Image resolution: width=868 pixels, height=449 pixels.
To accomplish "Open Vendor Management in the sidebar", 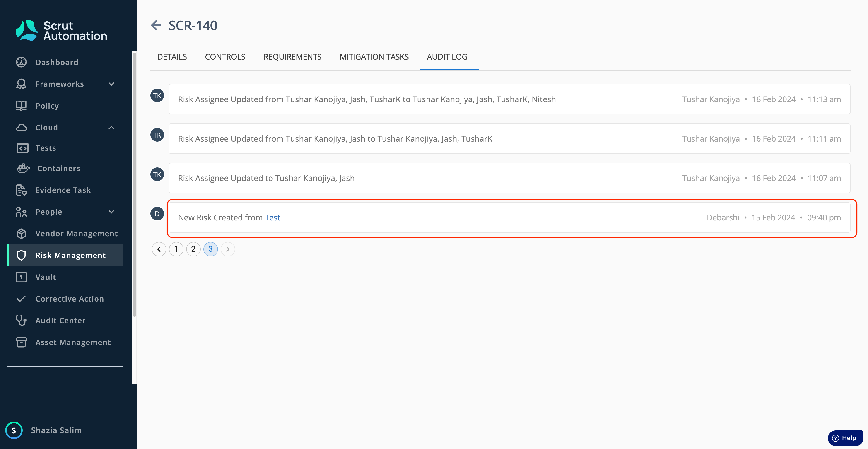I will click(65, 234).
